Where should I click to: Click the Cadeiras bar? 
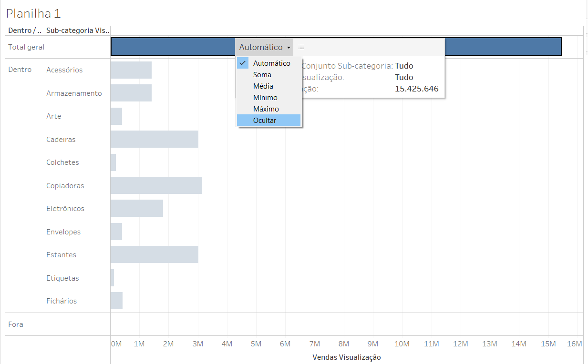pyautogui.click(x=155, y=139)
